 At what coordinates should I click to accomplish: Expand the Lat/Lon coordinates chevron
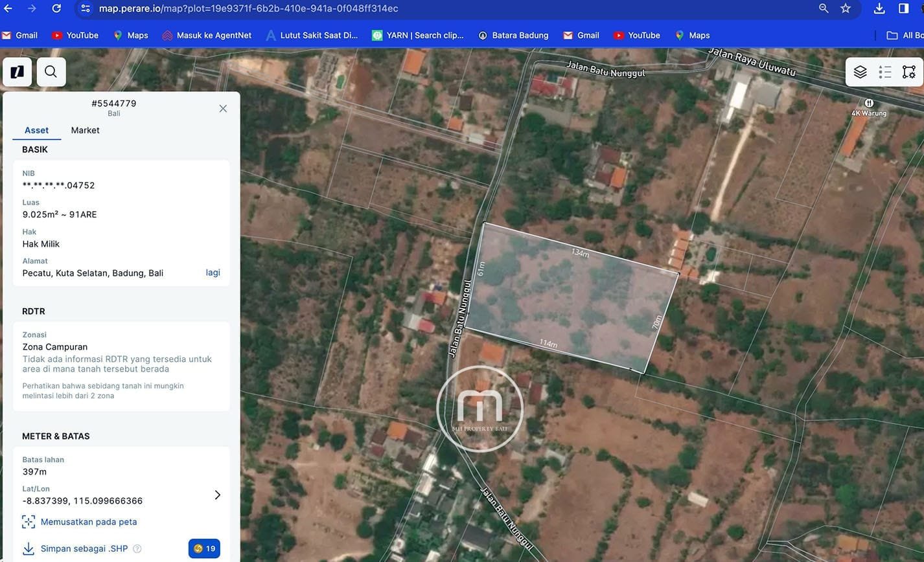click(x=217, y=495)
